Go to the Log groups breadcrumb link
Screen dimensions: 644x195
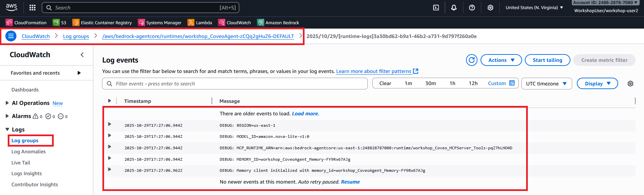(x=76, y=36)
